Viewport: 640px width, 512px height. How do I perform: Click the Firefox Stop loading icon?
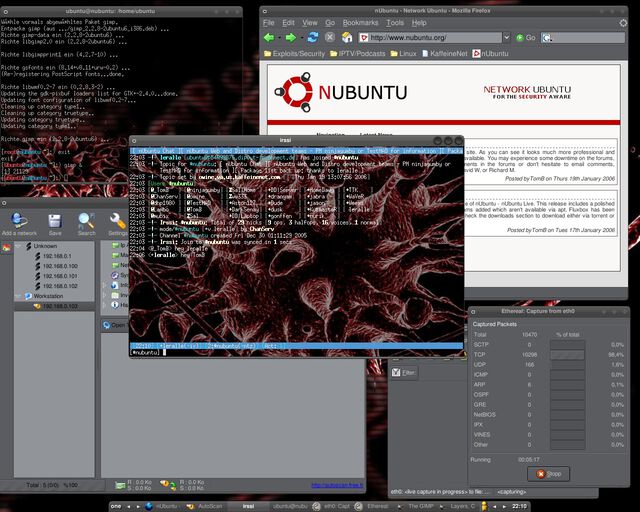(330, 37)
